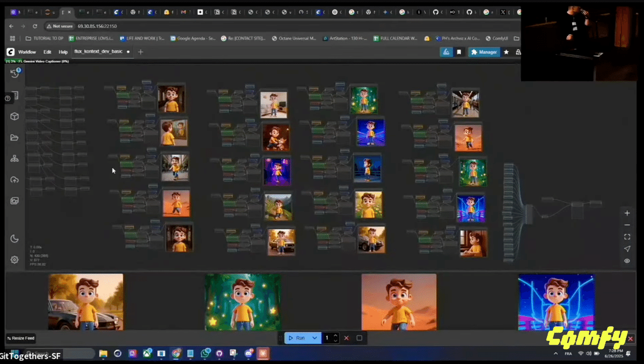This screenshot has width=644, height=364.
Task: Open the FULL CALENDAR bookmark
Action: (x=396, y=39)
